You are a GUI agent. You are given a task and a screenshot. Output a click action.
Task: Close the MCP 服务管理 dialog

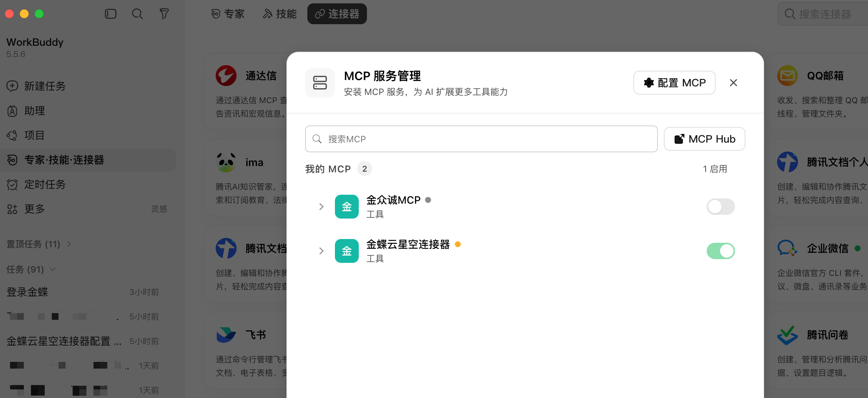coord(733,83)
